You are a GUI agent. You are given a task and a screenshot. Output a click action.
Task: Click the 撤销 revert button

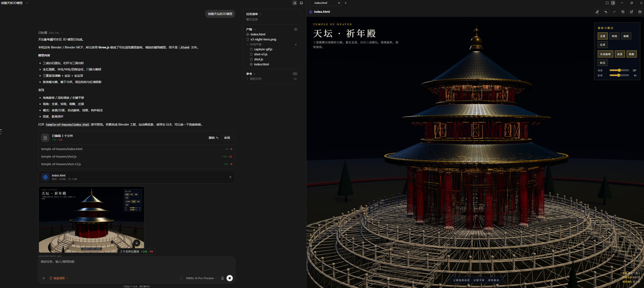click(x=213, y=138)
